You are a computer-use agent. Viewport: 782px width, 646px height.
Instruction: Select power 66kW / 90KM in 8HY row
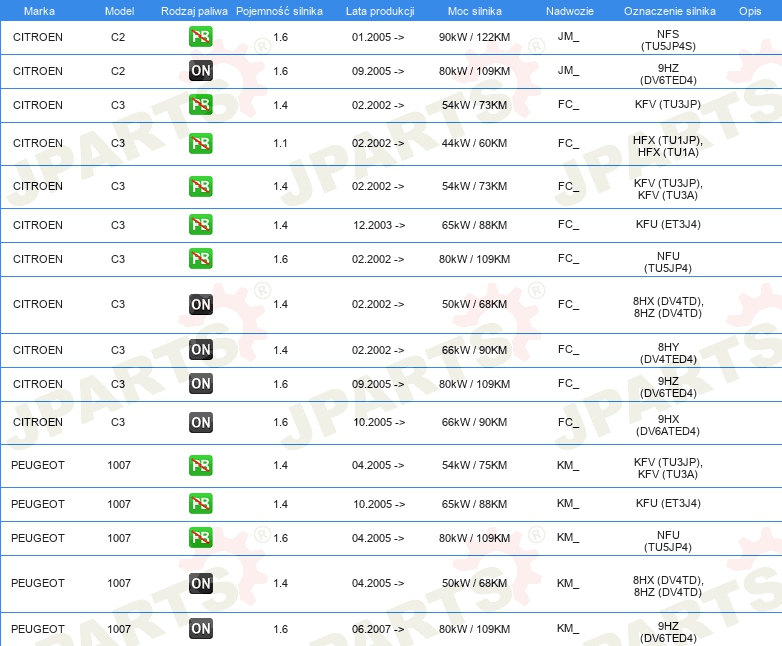[x=474, y=350]
